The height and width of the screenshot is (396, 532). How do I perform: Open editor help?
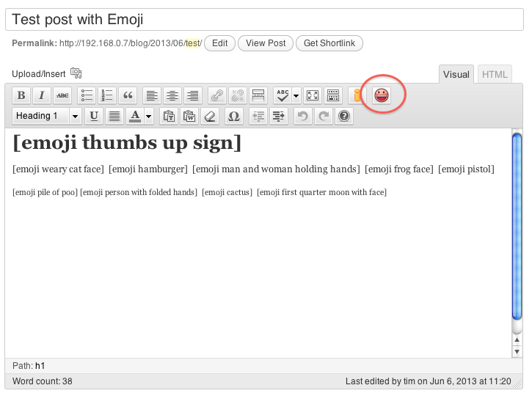click(x=344, y=117)
